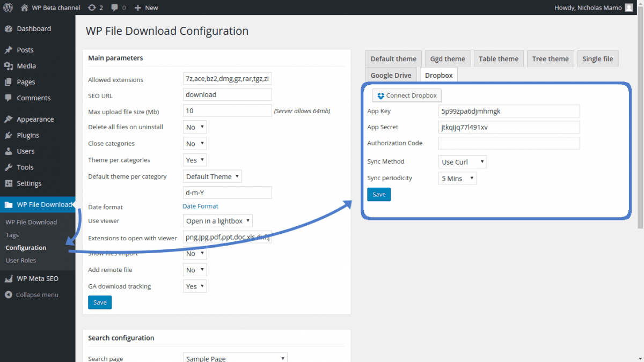644x362 pixels.
Task: Open the comments bubble icon in admin bar
Action: [115, 8]
